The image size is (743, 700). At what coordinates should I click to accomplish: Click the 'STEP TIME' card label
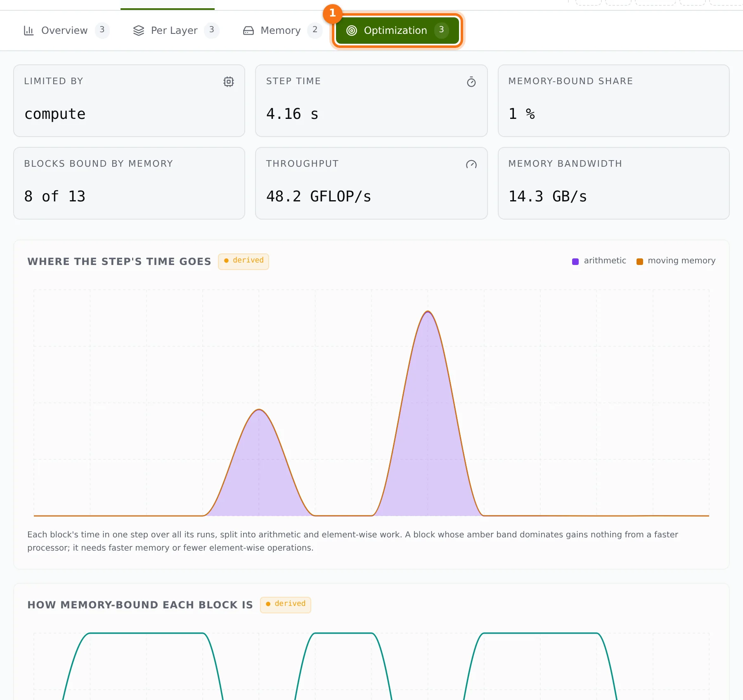[293, 81]
